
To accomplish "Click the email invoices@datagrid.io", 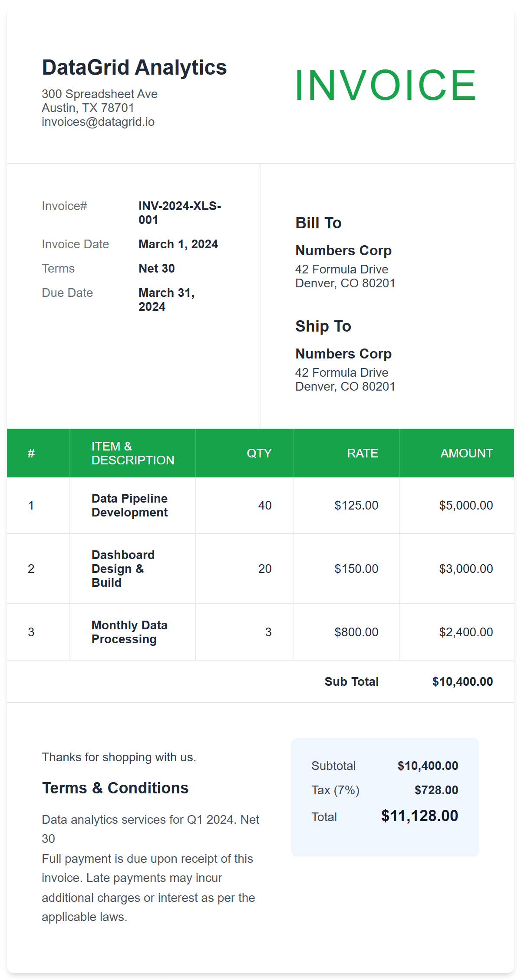I will (98, 122).
